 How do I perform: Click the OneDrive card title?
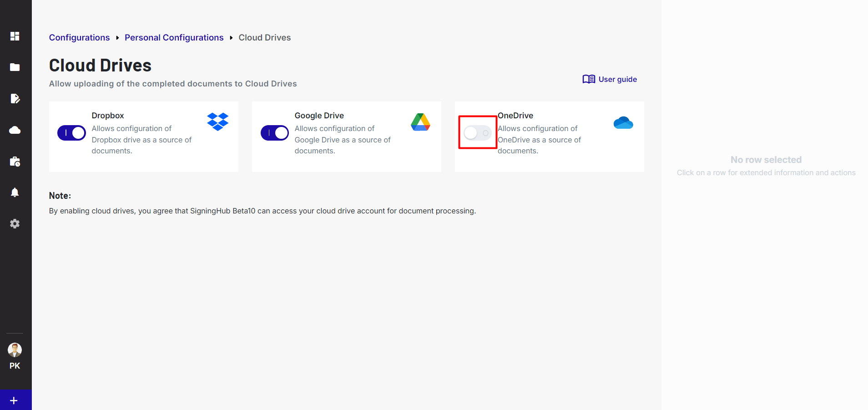[x=515, y=116]
